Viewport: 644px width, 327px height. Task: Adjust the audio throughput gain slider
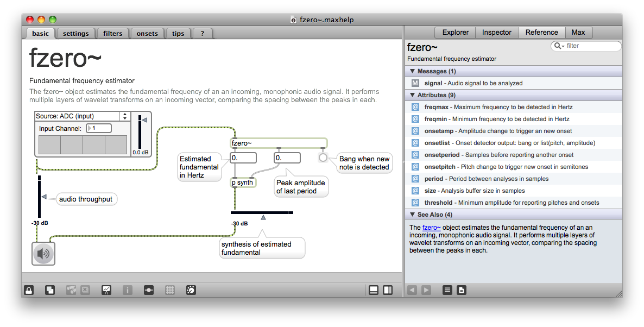point(41,197)
